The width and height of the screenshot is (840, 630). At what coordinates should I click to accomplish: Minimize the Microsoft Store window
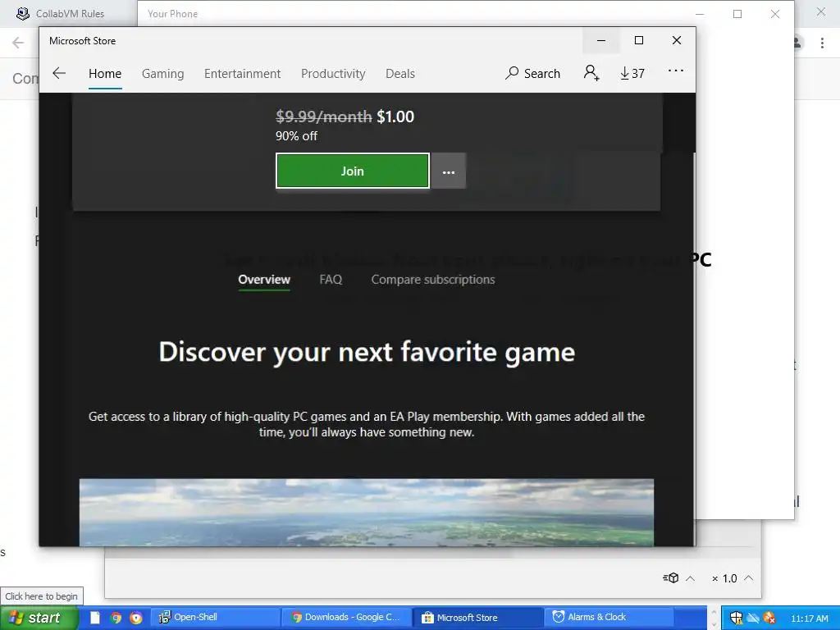tap(601, 41)
